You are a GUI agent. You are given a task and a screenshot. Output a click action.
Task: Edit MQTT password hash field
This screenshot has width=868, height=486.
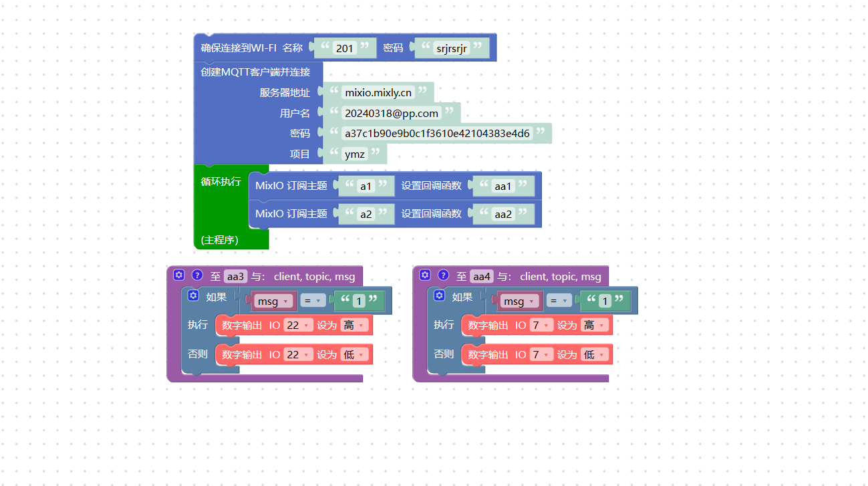coord(437,134)
